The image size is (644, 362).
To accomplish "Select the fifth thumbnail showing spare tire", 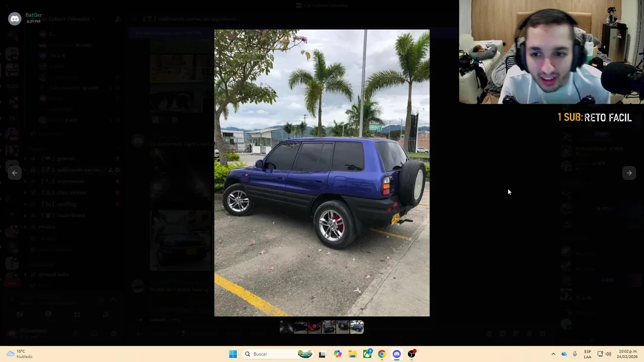I will 343,327.
